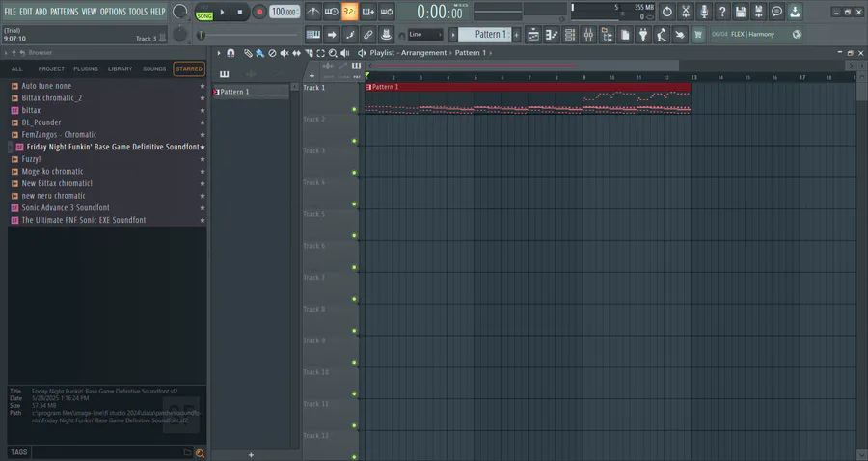Click the arrow after Pattern 1 breadcrumb
The height and width of the screenshot is (461, 868).
point(491,53)
